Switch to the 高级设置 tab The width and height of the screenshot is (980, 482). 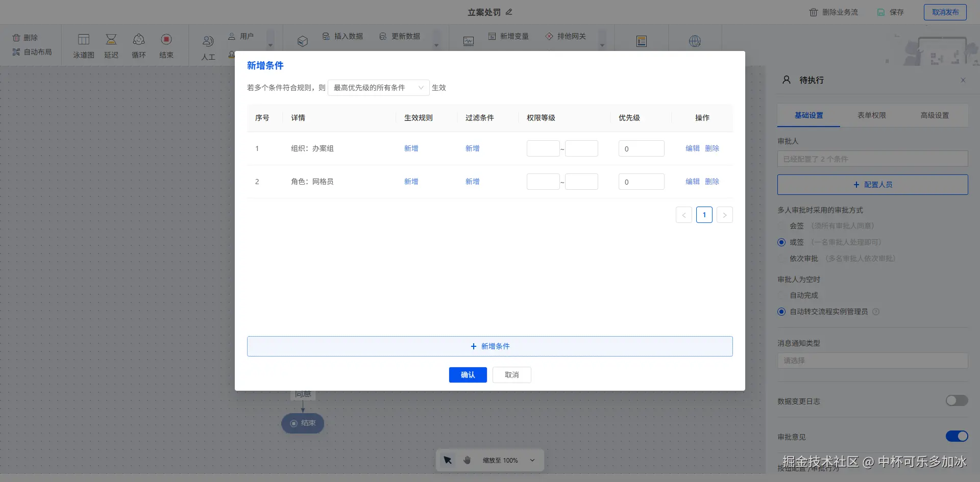(x=935, y=115)
